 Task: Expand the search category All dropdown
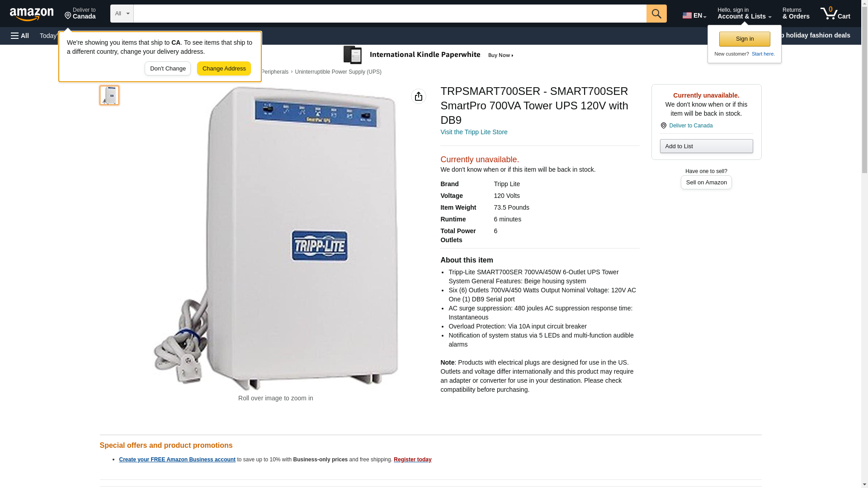122,14
